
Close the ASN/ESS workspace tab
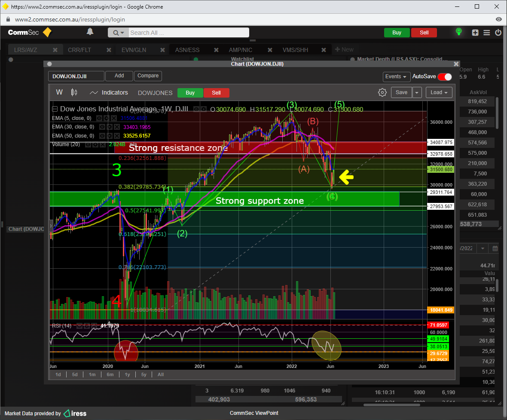(x=216, y=50)
